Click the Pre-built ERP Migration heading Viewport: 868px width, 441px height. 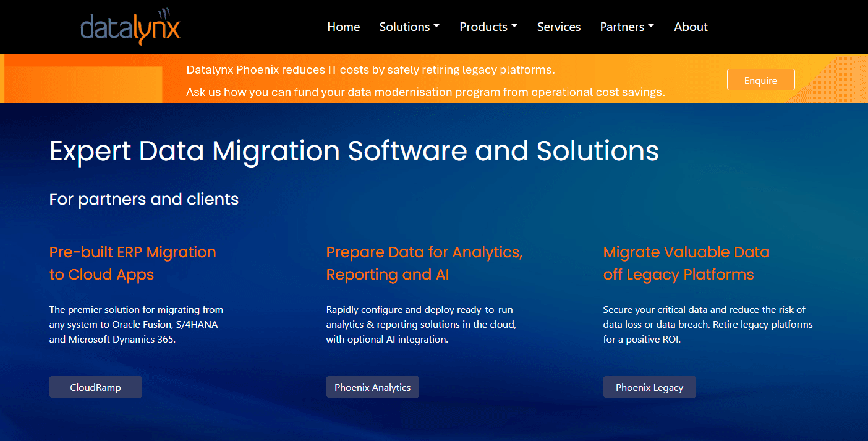coord(132,263)
